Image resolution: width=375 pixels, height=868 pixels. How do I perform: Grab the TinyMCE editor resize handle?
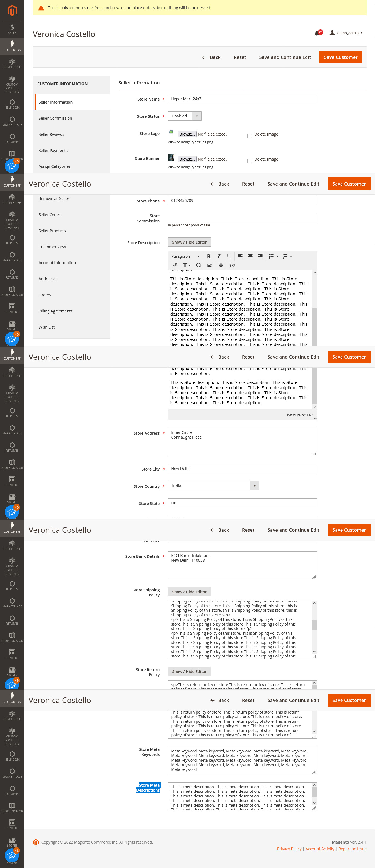pyautogui.click(x=315, y=418)
